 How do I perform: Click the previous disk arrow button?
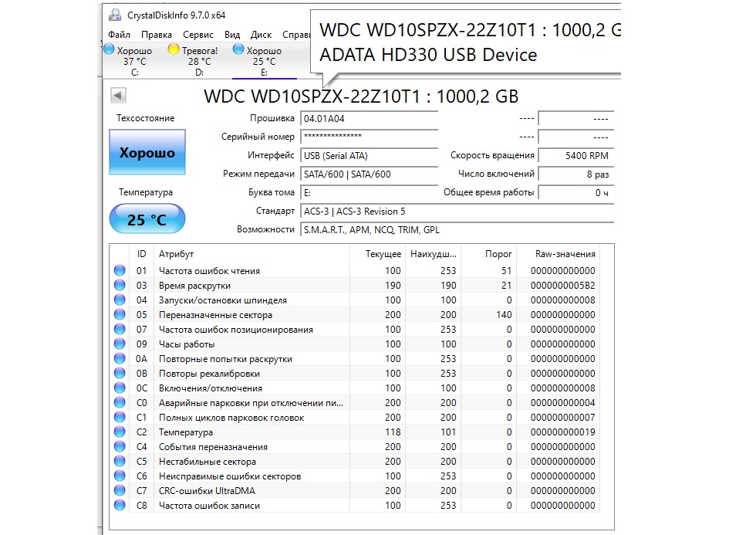click(118, 95)
